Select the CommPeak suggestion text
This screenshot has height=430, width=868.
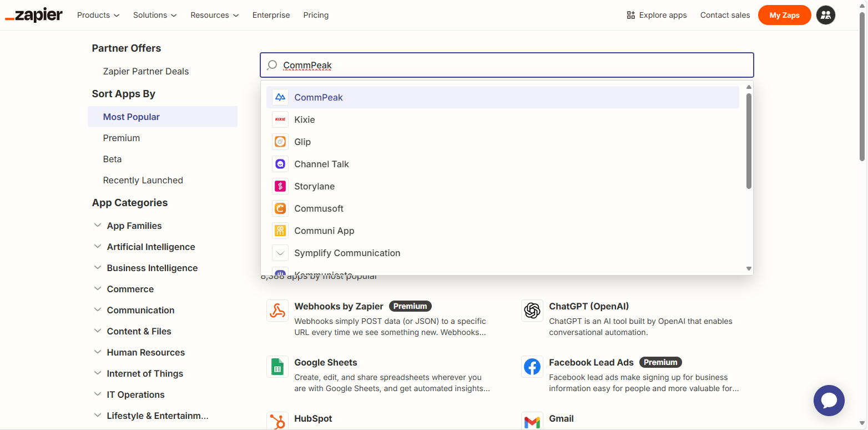coord(319,97)
